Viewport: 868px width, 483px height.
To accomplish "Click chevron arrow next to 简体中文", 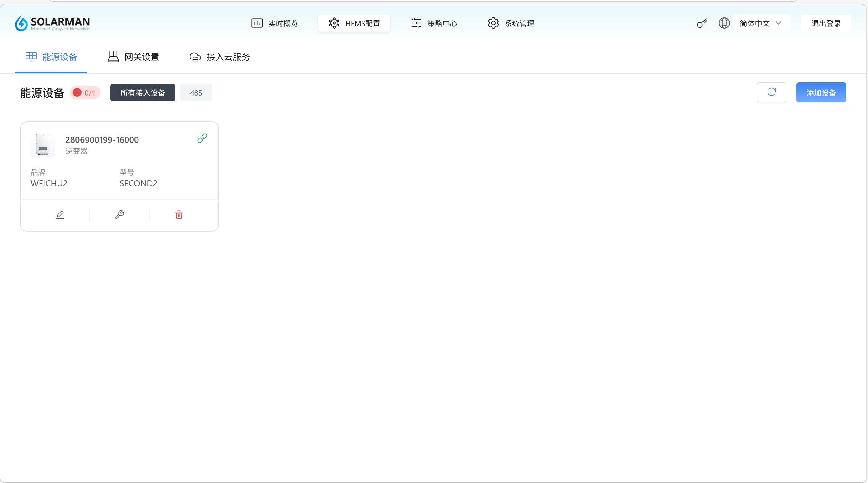I will pyautogui.click(x=778, y=23).
